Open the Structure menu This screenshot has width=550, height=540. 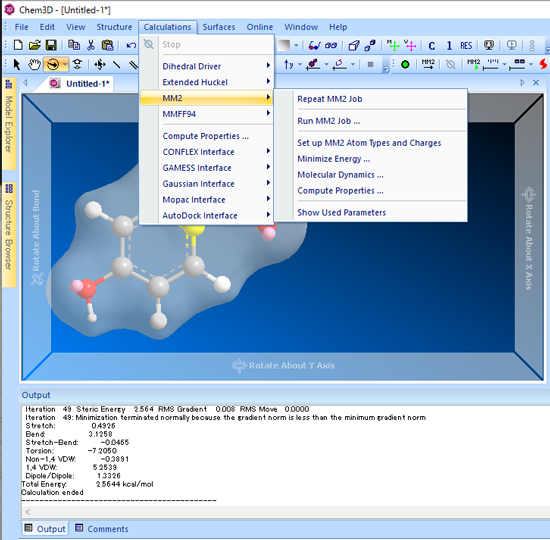point(114,27)
